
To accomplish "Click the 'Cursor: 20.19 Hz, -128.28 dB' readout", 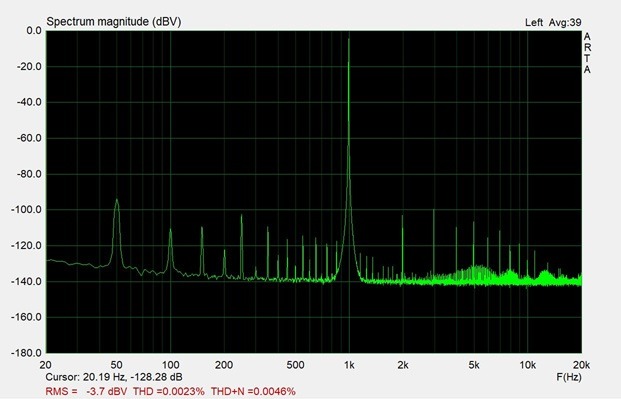I will [114, 377].
